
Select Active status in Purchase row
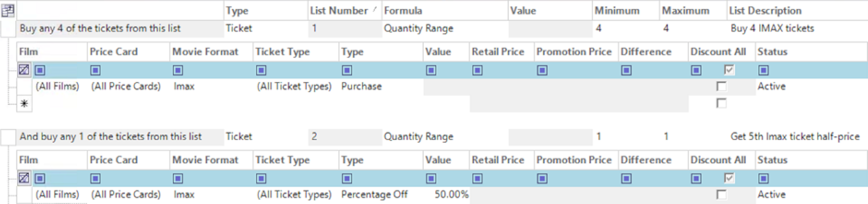pyautogui.click(x=811, y=86)
